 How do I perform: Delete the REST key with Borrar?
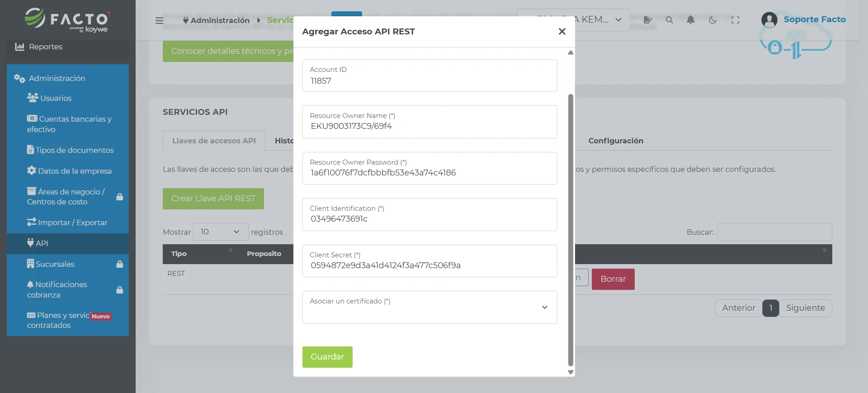click(x=613, y=279)
